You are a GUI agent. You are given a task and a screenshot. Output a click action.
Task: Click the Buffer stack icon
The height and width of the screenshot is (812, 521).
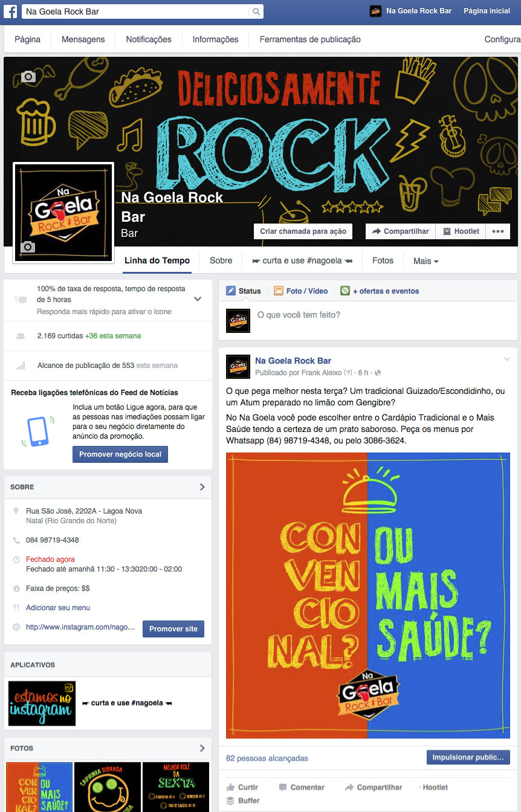point(230,801)
